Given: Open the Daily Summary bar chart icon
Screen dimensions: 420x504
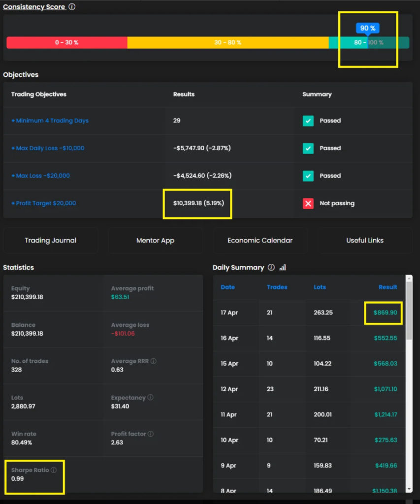Looking at the screenshot, I should point(283,267).
